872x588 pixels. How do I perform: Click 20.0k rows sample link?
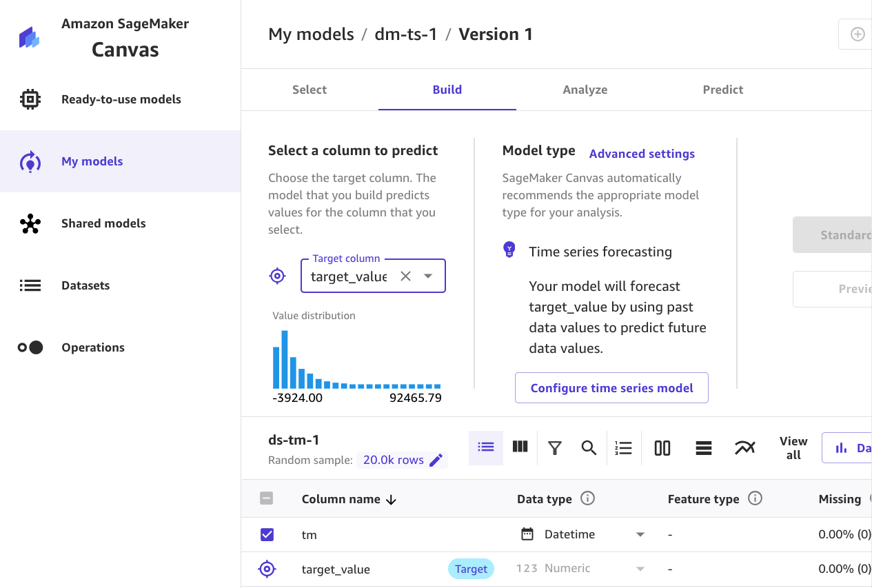pos(394,460)
